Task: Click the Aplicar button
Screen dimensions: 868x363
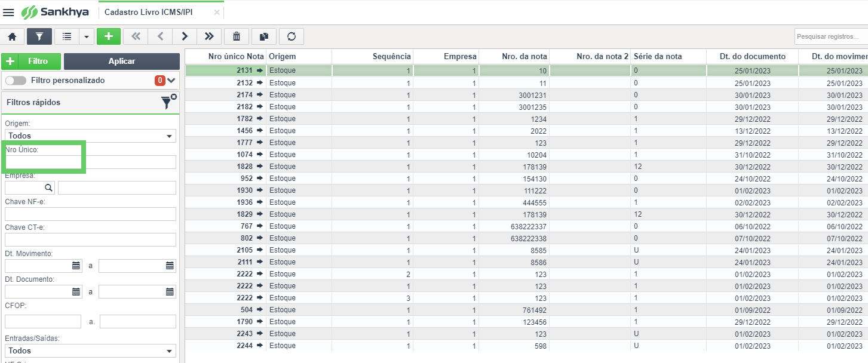Action: (122, 61)
